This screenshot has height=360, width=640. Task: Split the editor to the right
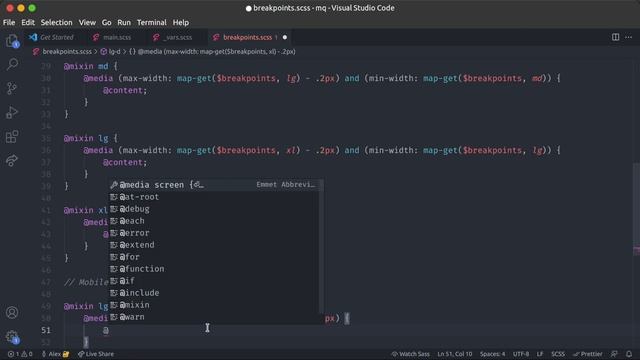(615, 37)
